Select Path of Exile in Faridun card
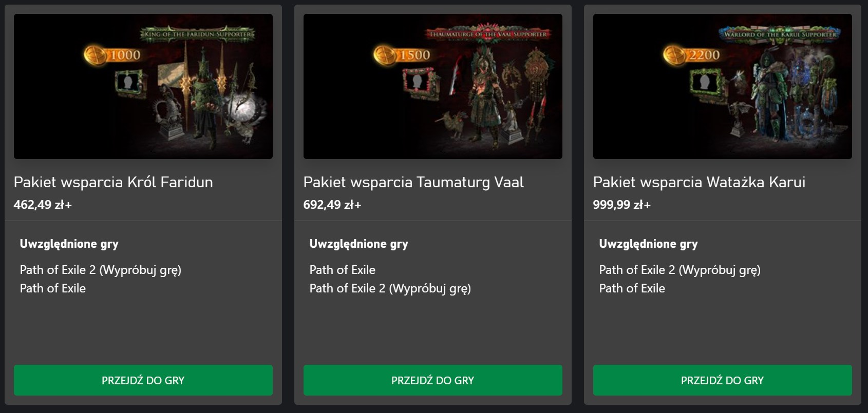 (x=53, y=288)
